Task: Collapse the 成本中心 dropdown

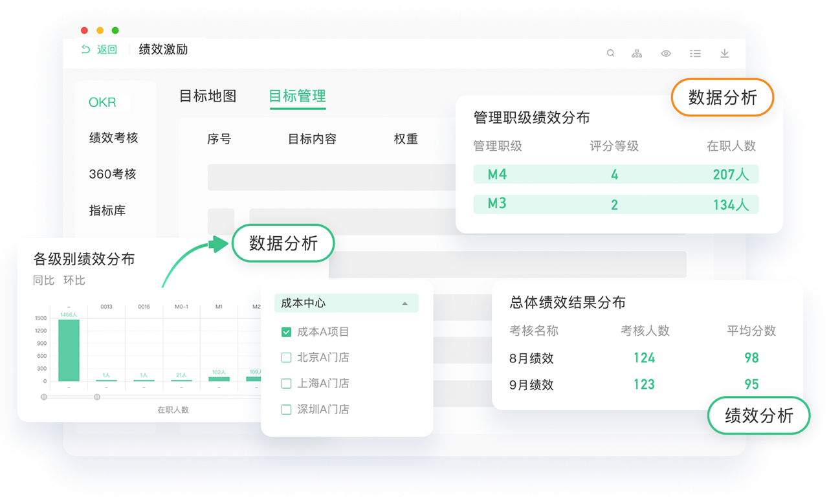Action: (x=405, y=303)
